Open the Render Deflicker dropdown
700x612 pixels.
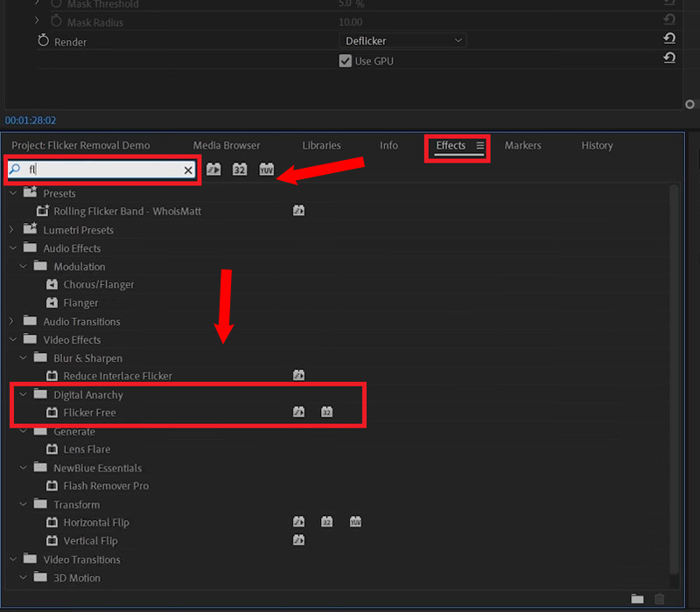pos(402,41)
